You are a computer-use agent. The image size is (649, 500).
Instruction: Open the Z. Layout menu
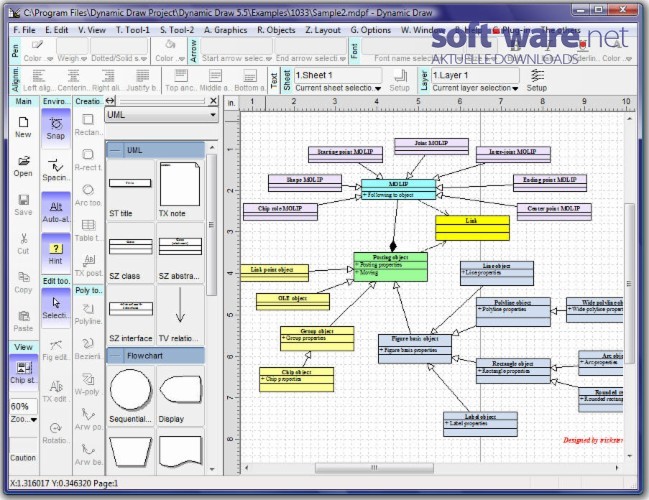(x=323, y=30)
